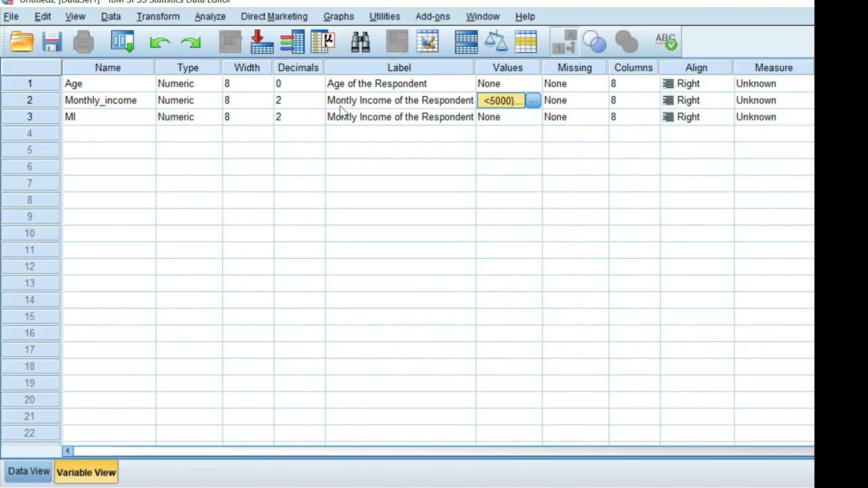This screenshot has width=868, height=488.
Task: Open the View menu
Action: point(75,16)
